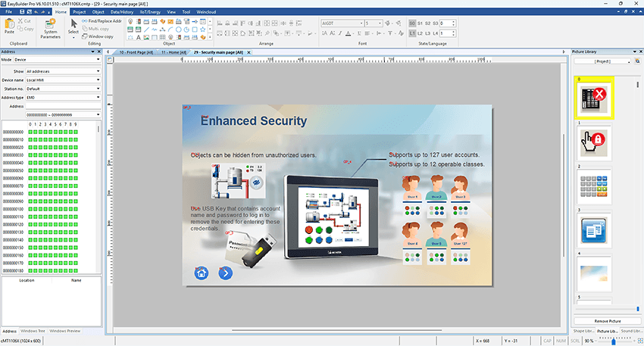Click the home icon on the canvas
Image resolution: width=644 pixels, height=346 pixels.
(202, 273)
